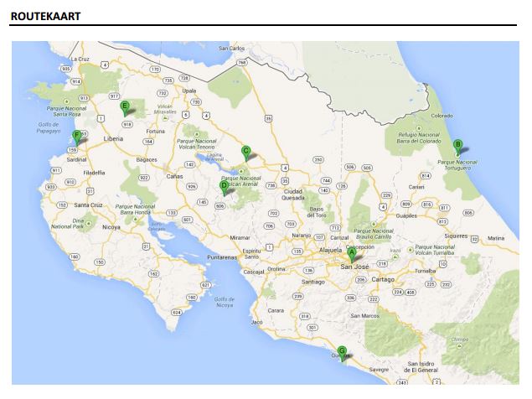Click the Parque Nacional Tortuguero label
532x399 pixels.
pos(457,165)
